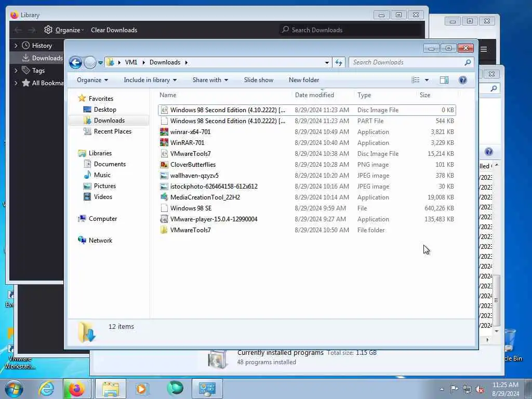Screen dimensions: 532x399
Task: Click the Explorer Back arrow button
Action: coord(75,62)
